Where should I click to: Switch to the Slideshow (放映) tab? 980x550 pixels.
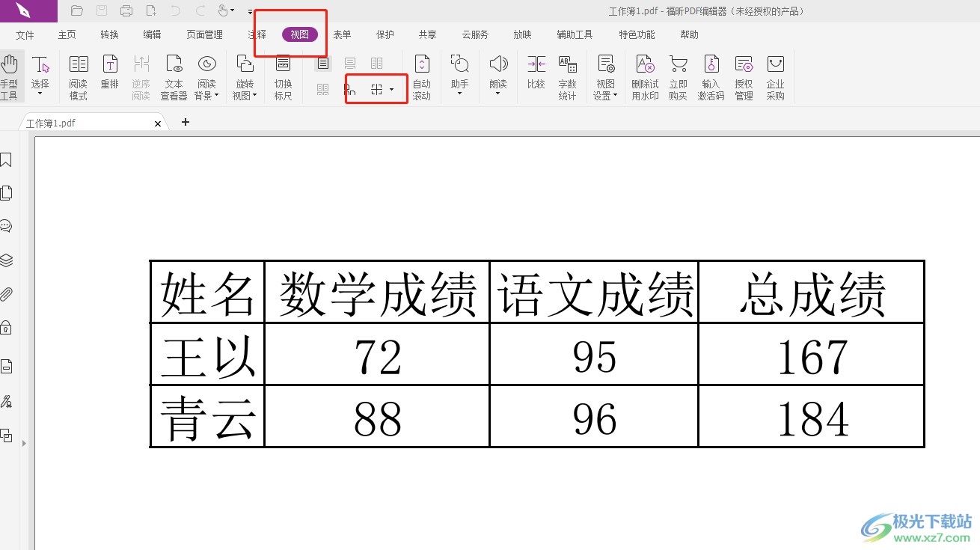[x=523, y=34]
